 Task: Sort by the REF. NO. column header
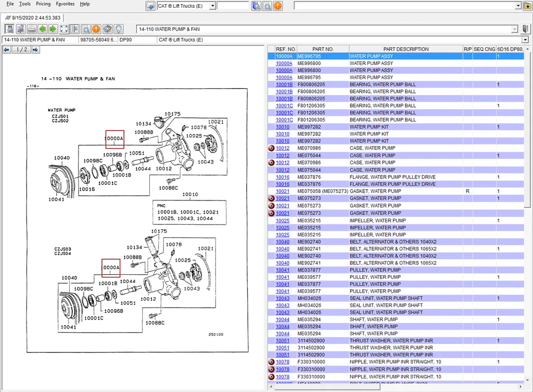[x=286, y=49]
